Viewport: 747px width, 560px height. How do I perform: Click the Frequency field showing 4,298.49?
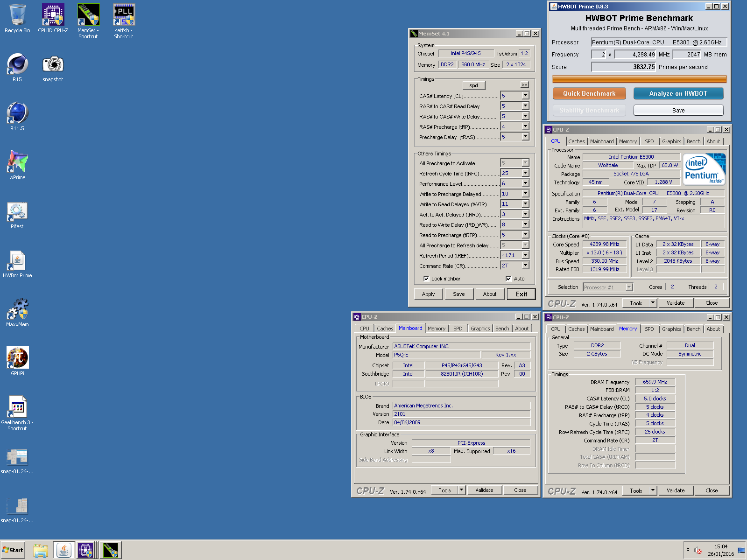click(x=635, y=55)
